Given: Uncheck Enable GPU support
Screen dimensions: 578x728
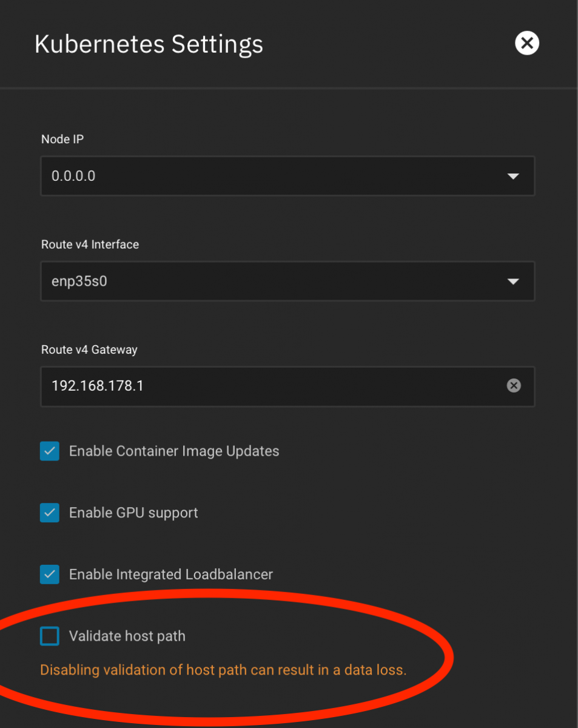Looking at the screenshot, I should pyautogui.click(x=49, y=513).
